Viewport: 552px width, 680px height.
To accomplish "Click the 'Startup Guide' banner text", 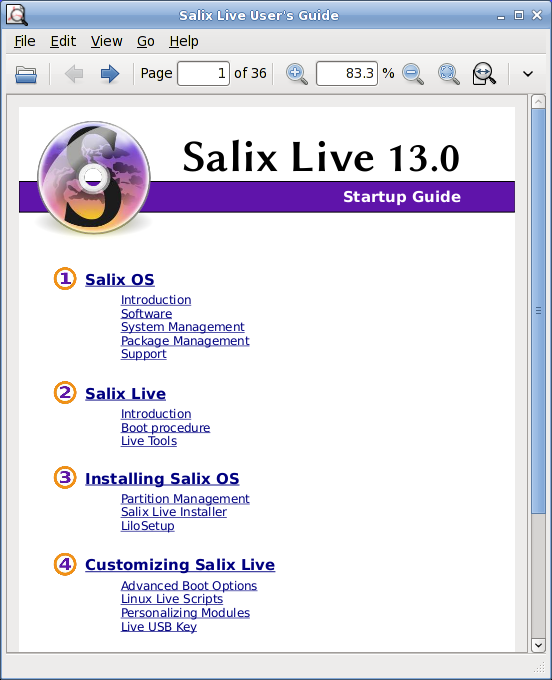I will pyautogui.click(x=402, y=197).
